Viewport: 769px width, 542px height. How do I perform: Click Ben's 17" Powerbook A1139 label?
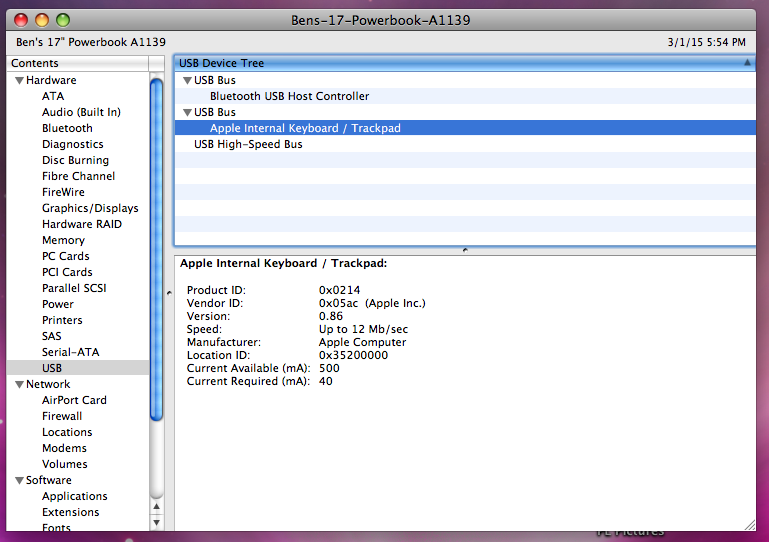(91, 42)
